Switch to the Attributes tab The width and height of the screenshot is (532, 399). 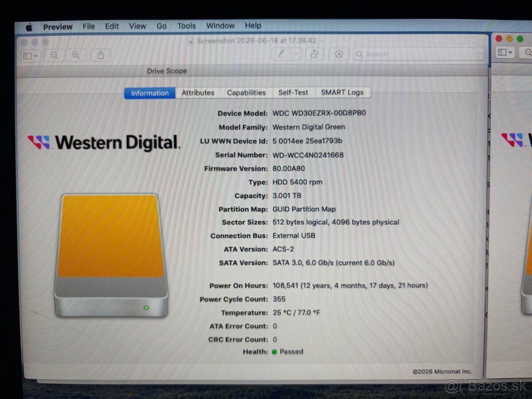pos(198,93)
